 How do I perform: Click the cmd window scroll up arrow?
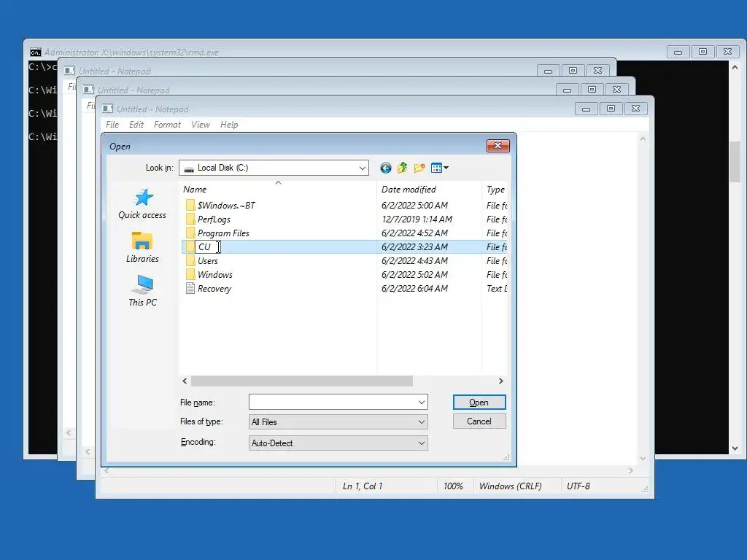pyautogui.click(x=735, y=68)
